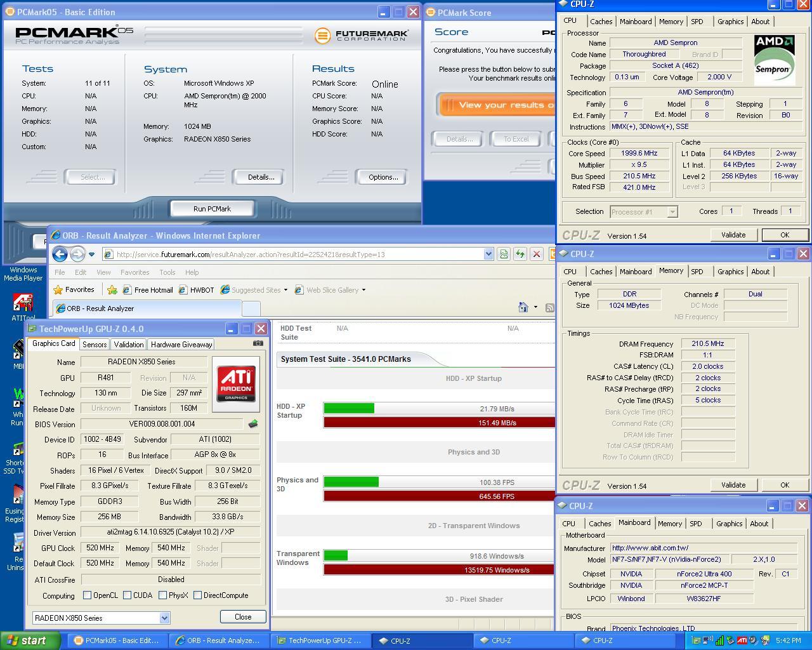Click the Stop icon beside the address bar
Viewport: 812px width, 650px height.
point(537,254)
